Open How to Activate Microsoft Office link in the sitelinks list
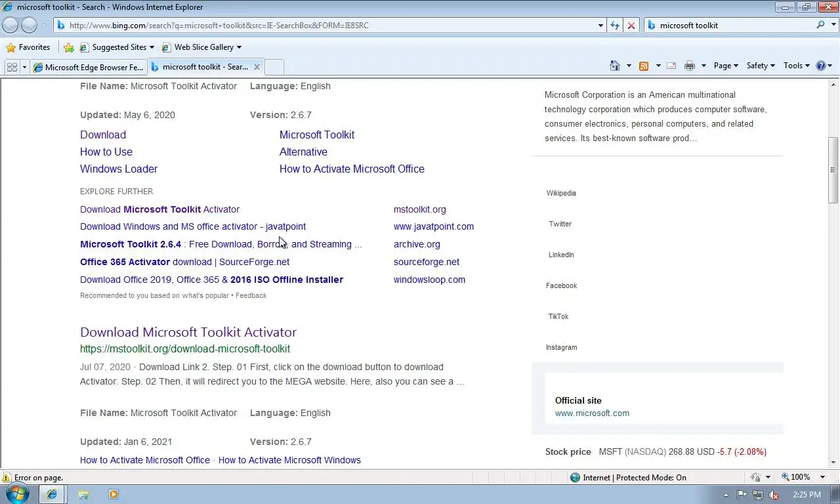Image resolution: width=840 pixels, height=504 pixels. pyautogui.click(x=352, y=169)
